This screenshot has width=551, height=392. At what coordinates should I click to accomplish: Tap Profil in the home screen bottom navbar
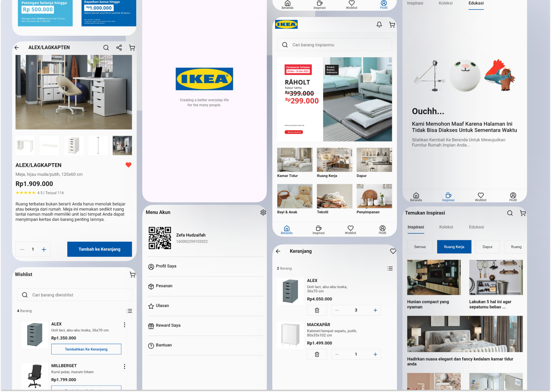click(x=382, y=230)
